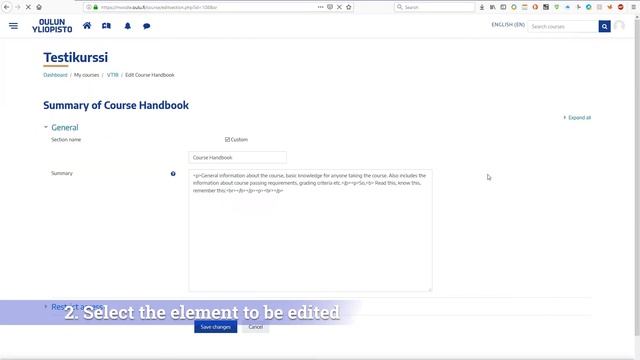Click Edit Course Handbook breadcrumb
The width and height of the screenshot is (640, 360).
(150, 75)
